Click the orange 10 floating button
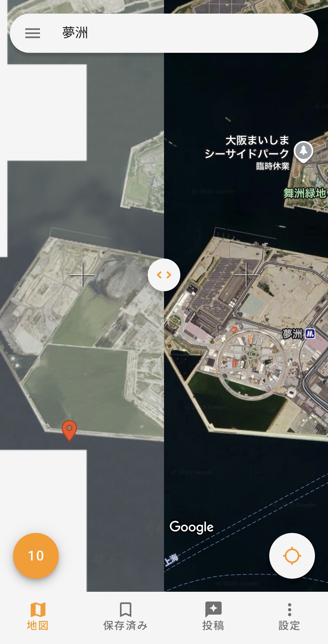Image resolution: width=328 pixels, height=644 pixels. [36, 556]
